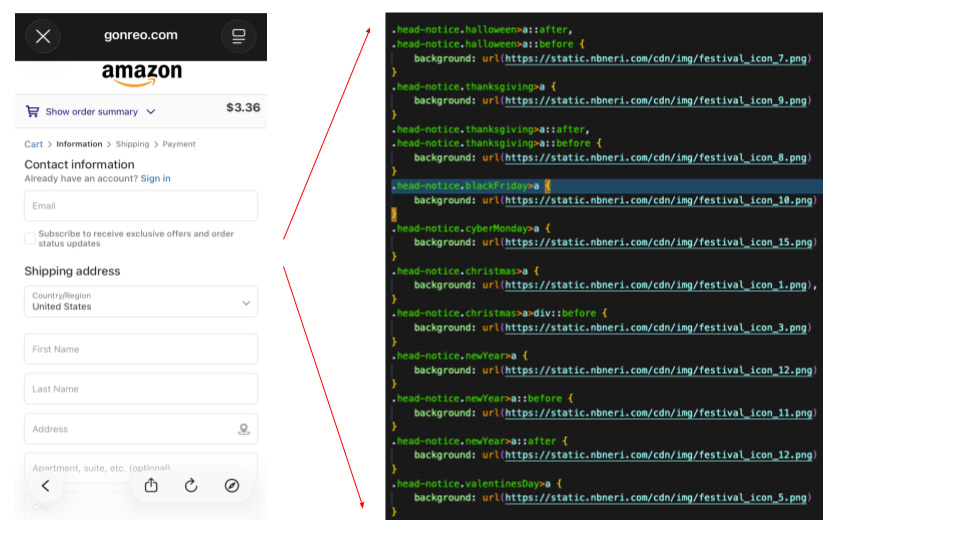
Task: Close the gonreo.com browser page
Action: tap(43, 36)
